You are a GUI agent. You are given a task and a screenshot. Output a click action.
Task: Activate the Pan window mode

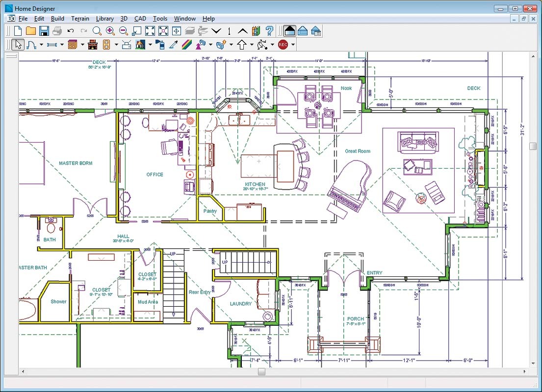[x=176, y=31]
